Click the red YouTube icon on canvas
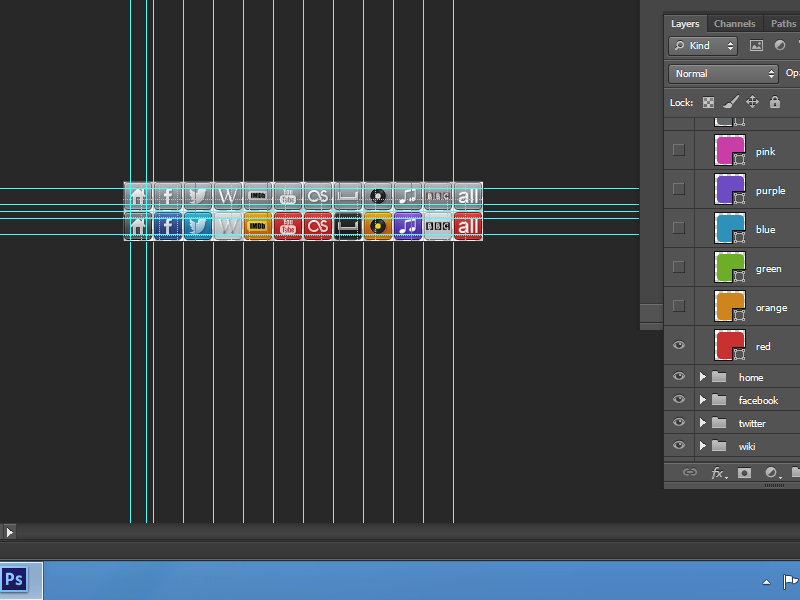Screen dimensions: 800x600 [288, 226]
